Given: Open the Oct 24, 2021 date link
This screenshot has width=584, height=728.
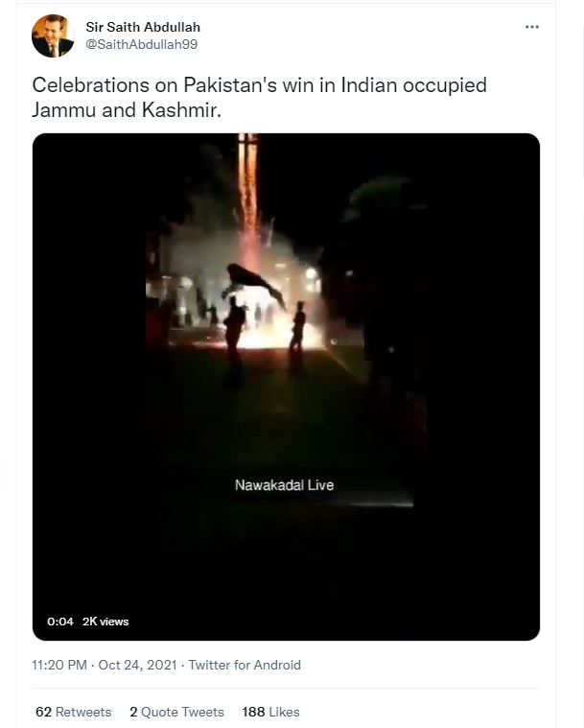Looking at the screenshot, I should coord(137,665).
